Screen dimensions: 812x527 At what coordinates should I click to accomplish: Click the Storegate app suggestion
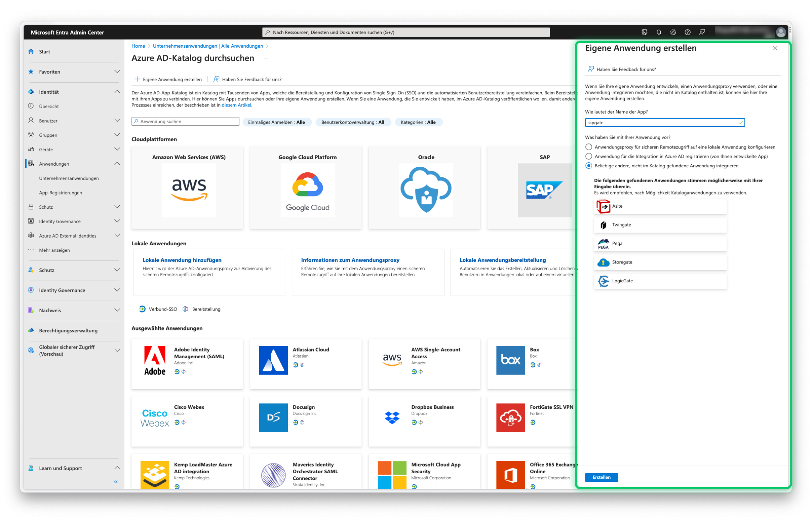[x=660, y=262]
